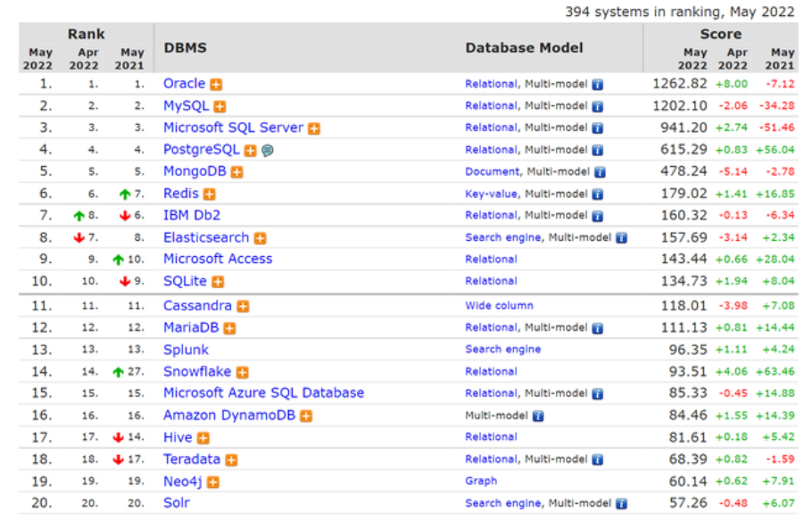The width and height of the screenshot is (812, 529).
Task: Open the Microsoft SQL Server link
Action: pos(233,128)
